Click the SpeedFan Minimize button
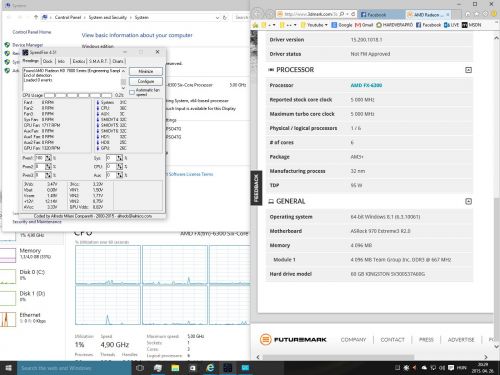Screen dimensions: 500x375 pos(146,71)
